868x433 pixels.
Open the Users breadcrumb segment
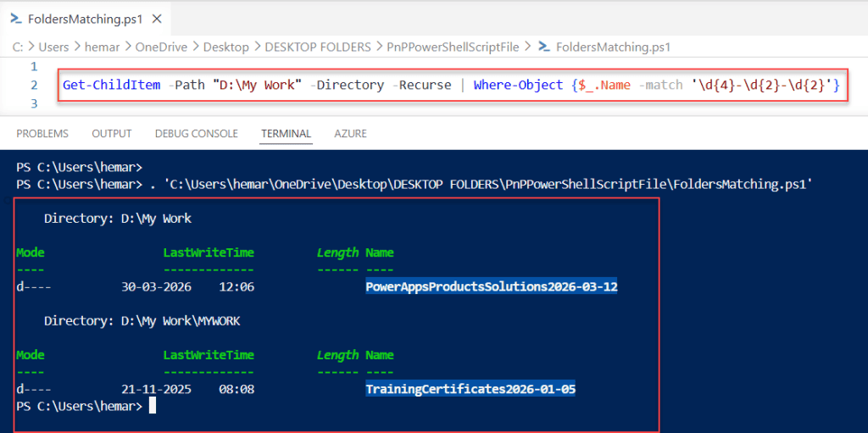pos(53,47)
